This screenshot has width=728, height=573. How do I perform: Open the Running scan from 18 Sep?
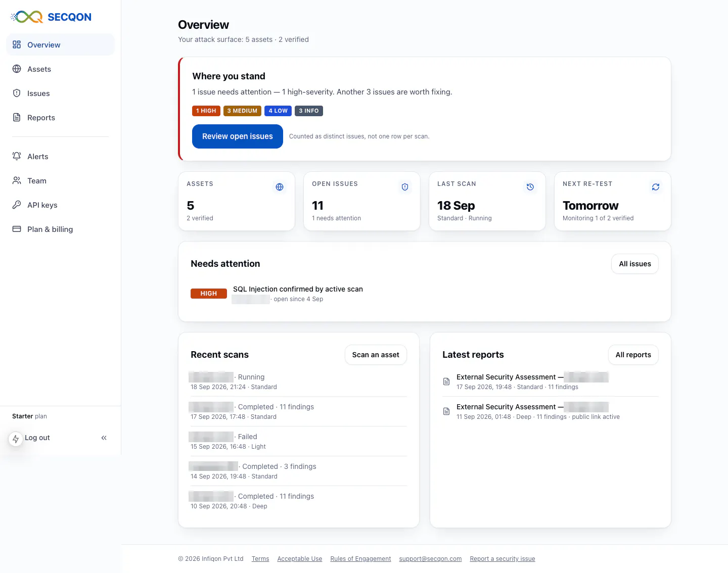coord(299,381)
